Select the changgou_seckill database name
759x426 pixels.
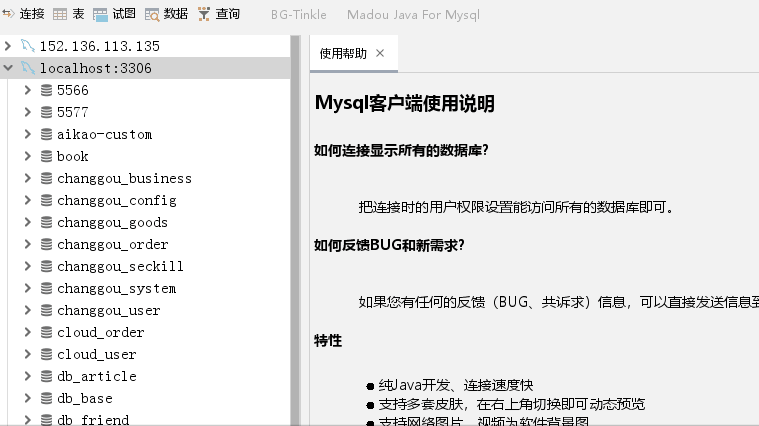coord(121,267)
